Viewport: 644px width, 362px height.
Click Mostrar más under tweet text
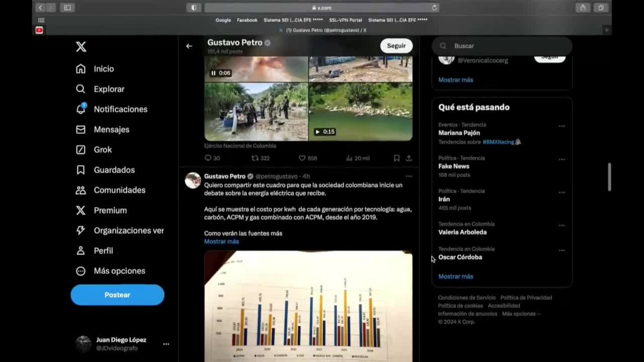(x=221, y=241)
